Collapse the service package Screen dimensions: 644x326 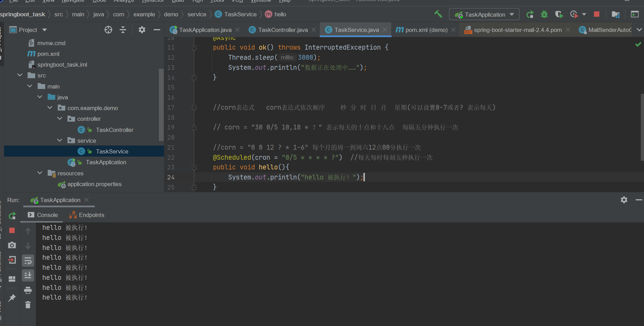60,140
